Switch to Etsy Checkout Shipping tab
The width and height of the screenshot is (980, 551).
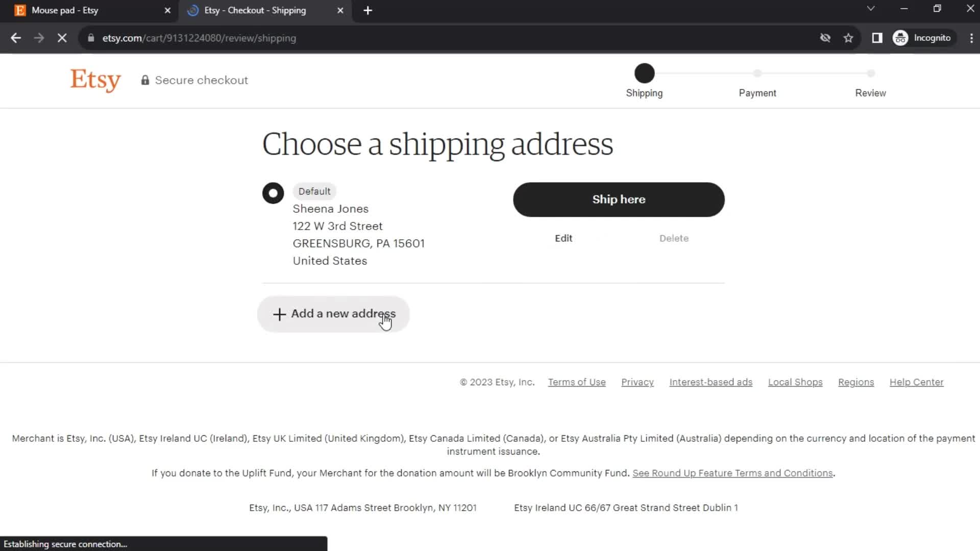[x=255, y=10]
